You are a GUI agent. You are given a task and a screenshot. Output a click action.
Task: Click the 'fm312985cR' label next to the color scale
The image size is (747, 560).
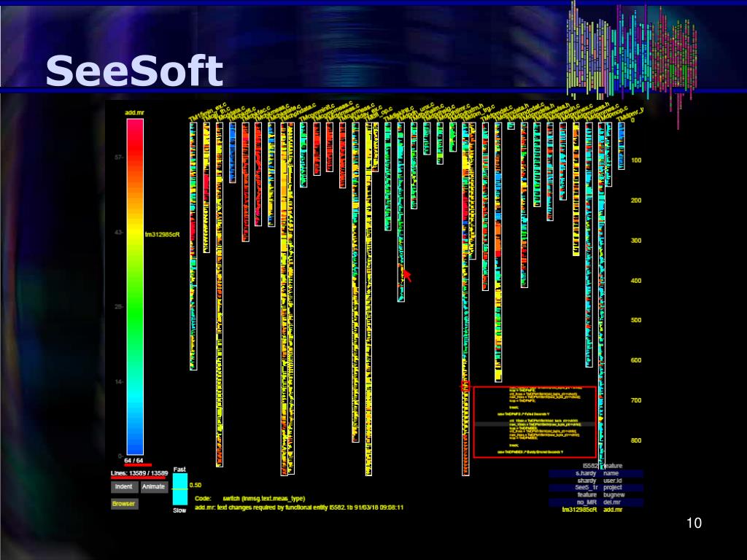(x=163, y=235)
